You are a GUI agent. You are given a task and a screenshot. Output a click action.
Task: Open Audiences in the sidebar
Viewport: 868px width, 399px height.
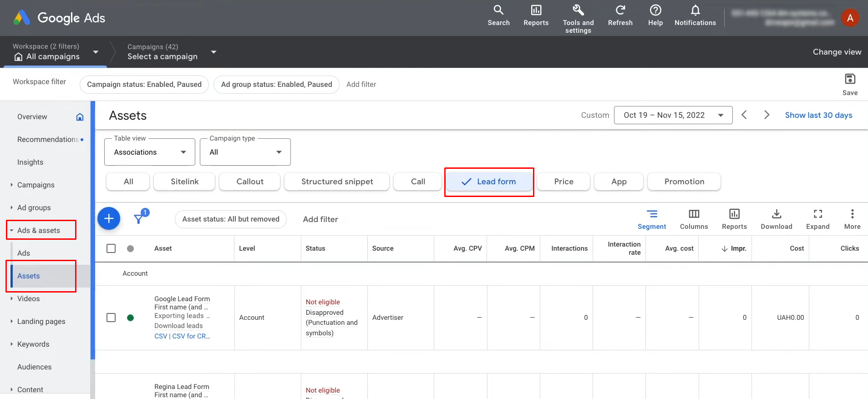35,367
